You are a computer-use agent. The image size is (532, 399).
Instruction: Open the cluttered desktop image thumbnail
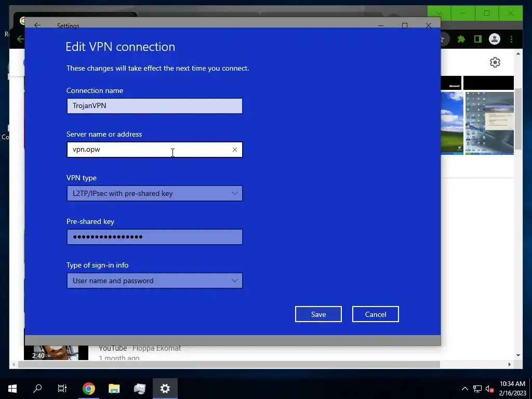coord(489,123)
